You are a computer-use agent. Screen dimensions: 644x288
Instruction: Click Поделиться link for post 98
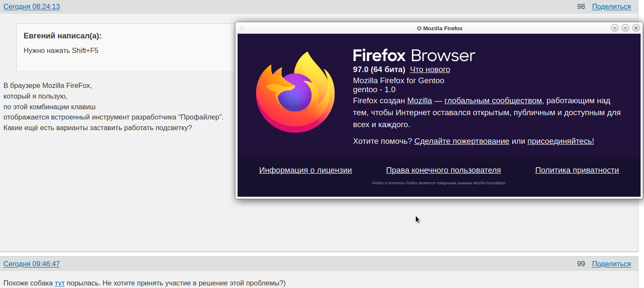click(x=611, y=6)
